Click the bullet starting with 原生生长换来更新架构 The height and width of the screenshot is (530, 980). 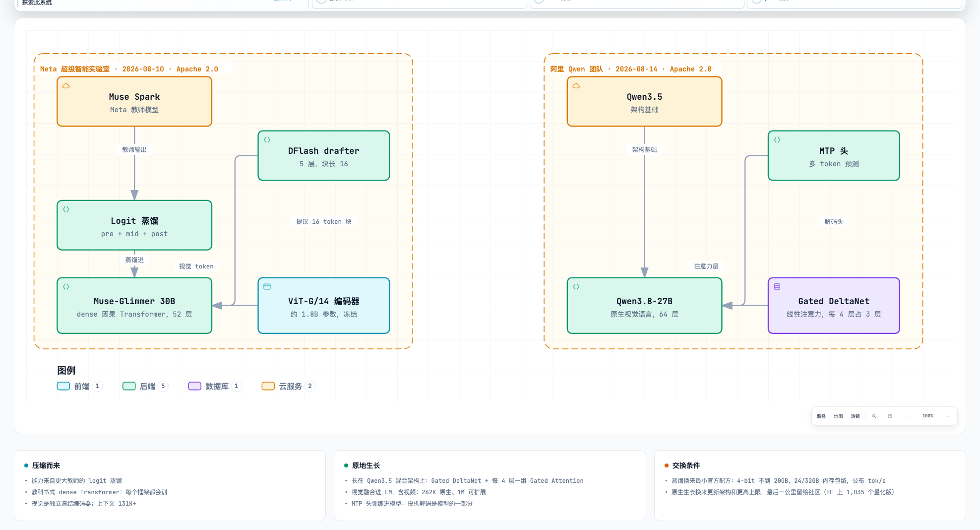pos(783,492)
